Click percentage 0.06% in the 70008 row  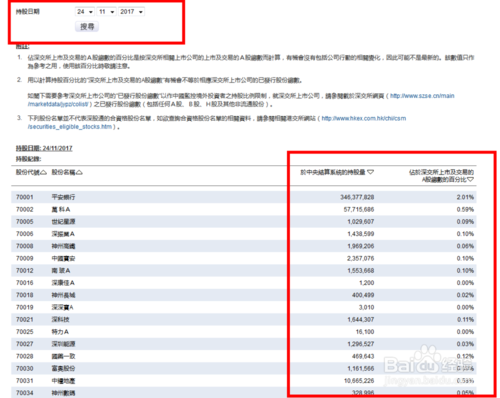465,246
